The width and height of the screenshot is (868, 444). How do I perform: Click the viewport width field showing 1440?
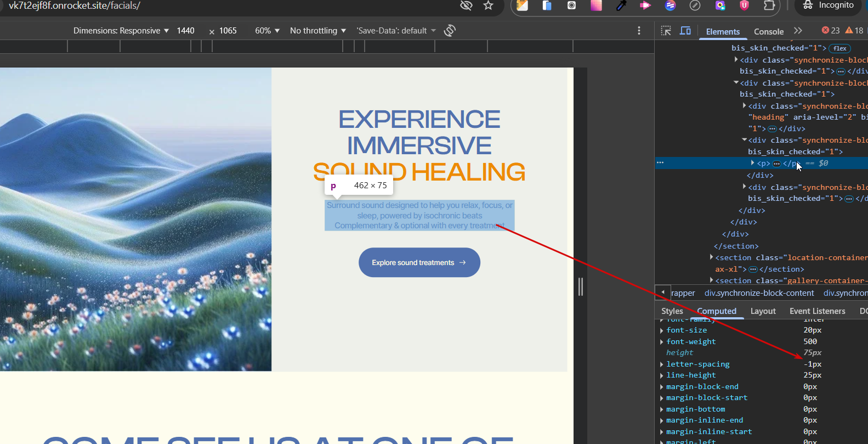pos(185,31)
